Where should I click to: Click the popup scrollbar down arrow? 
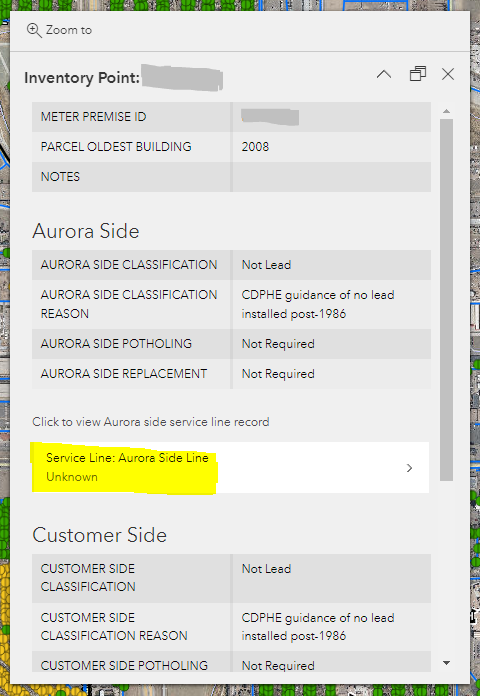point(447,663)
